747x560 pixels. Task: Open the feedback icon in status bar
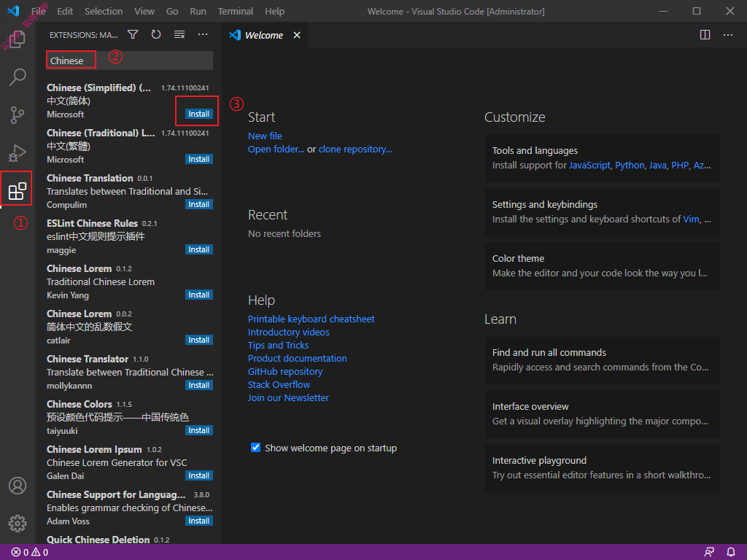click(x=709, y=553)
